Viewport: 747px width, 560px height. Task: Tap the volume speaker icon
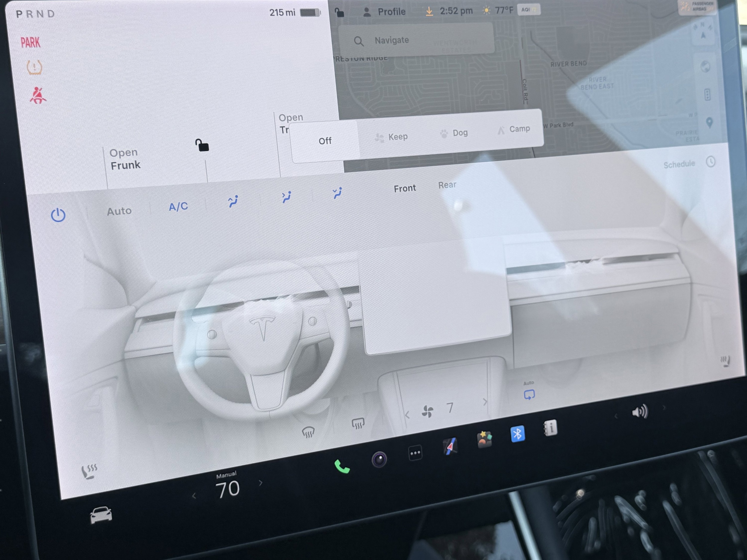[x=639, y=412]
